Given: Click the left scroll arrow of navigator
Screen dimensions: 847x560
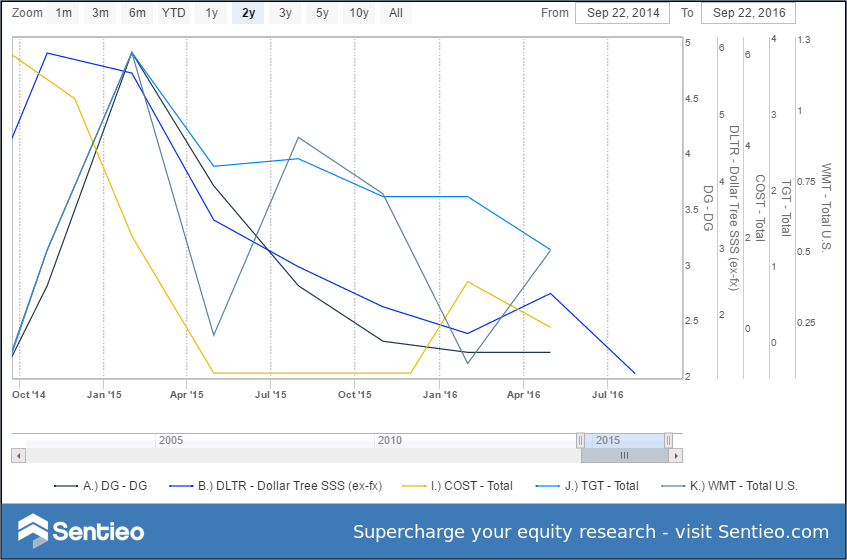Looking at the screenshot, I should tap(19, 456).
